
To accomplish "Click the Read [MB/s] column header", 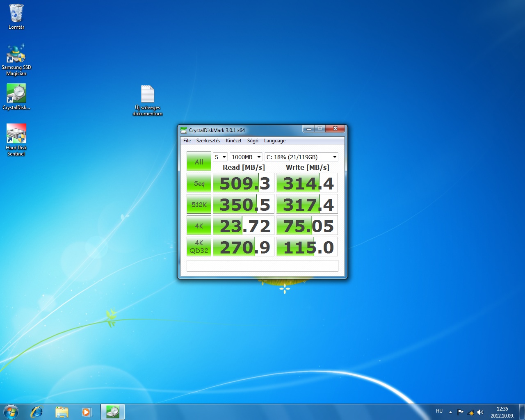I will pyautogui.click(x=244, y=167).
